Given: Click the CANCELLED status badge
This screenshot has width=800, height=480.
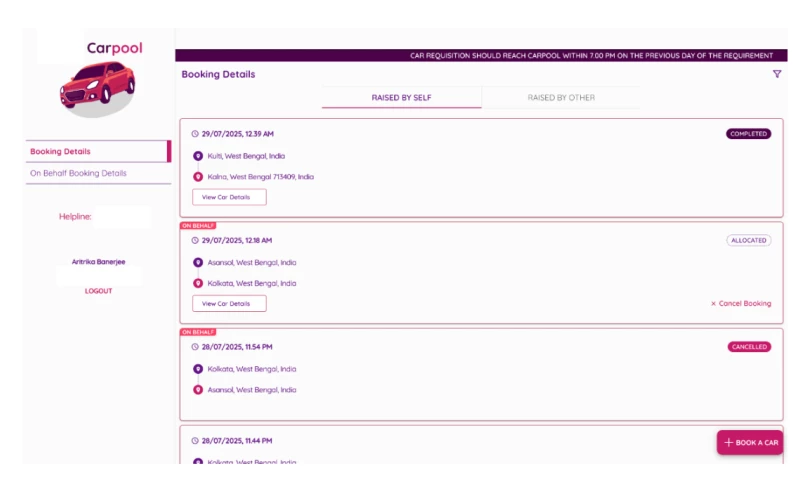Looking at the screenshot, I should pos(749,347).
